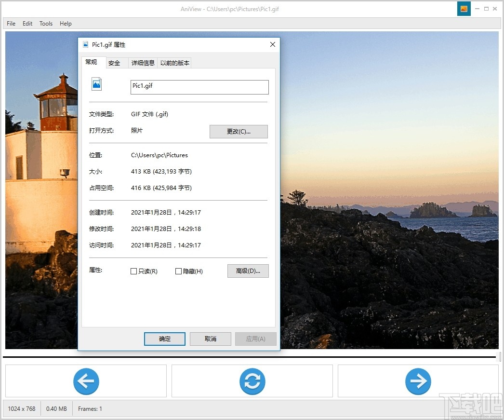Click the location text C:\Users\pc\Pictures
Image resolution: width=504 pixels, height=420 pixels.
(159, 155)
